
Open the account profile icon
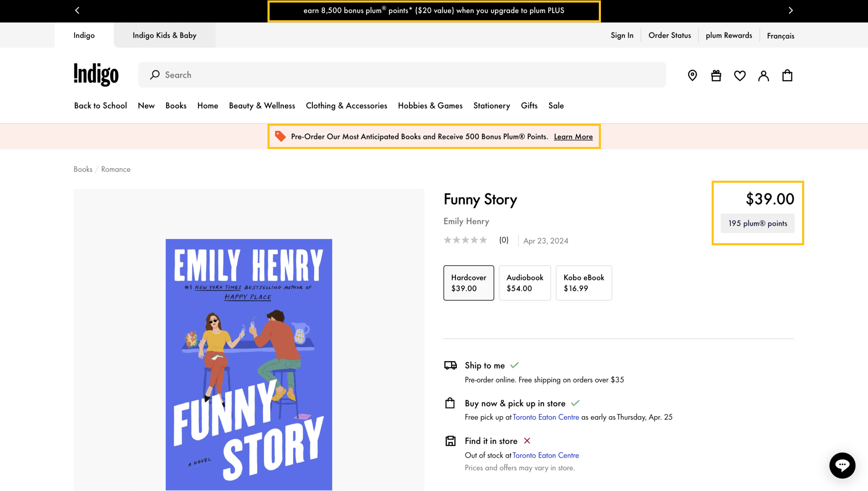[764, 75]
